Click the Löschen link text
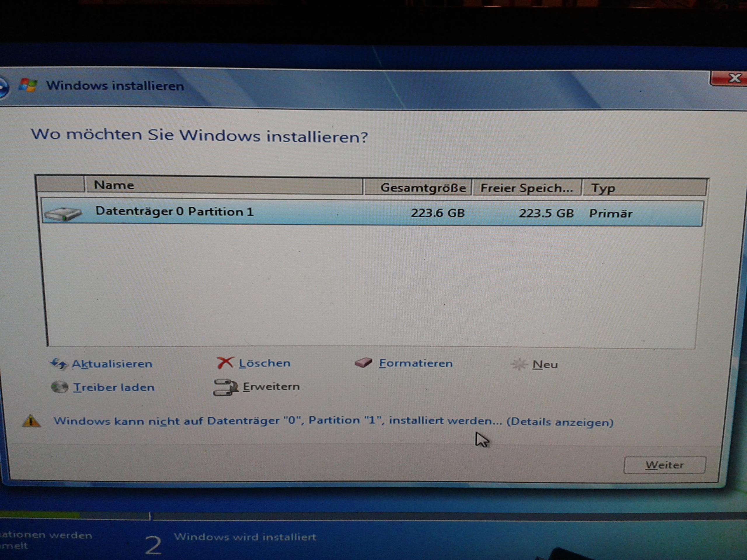Screen dimensions: 747x560 pyautogui.click(x=264, y=363)
